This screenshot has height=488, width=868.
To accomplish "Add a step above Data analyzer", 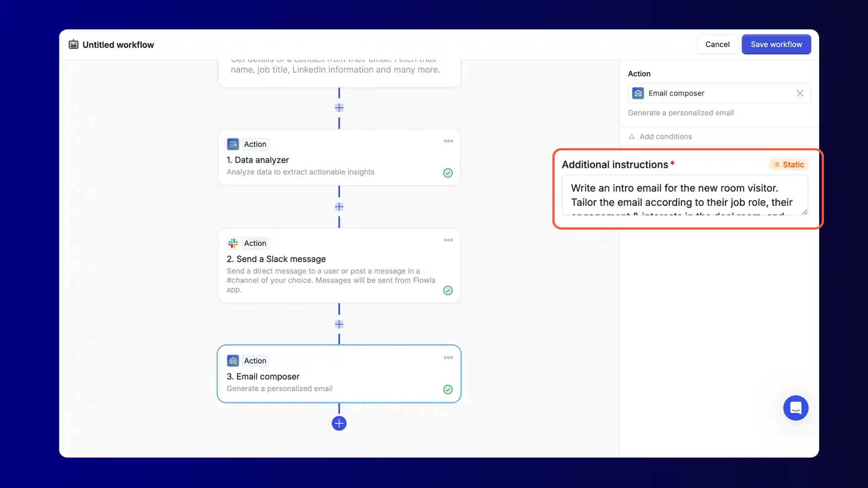I will tap(339, 108).
